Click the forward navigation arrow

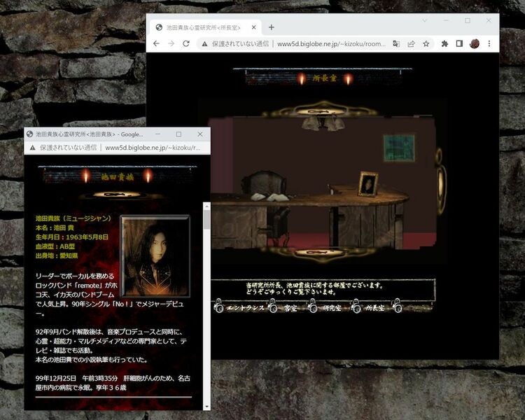click(171, 43)
